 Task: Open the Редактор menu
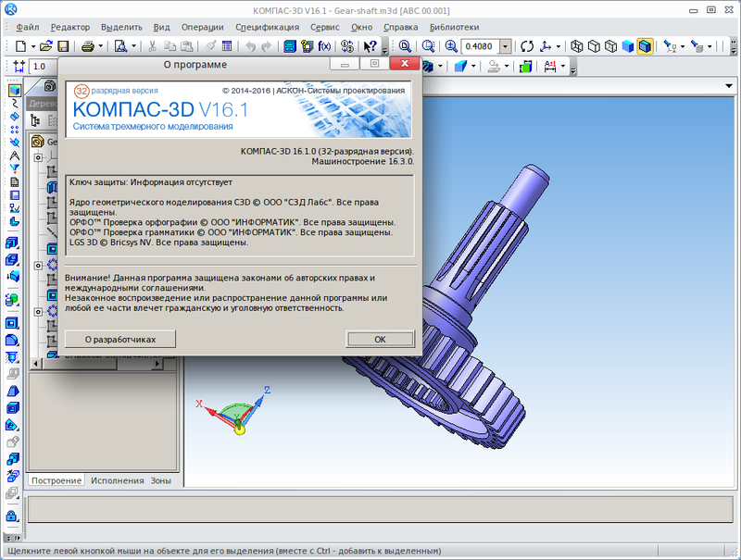click(x=70, y=28)
